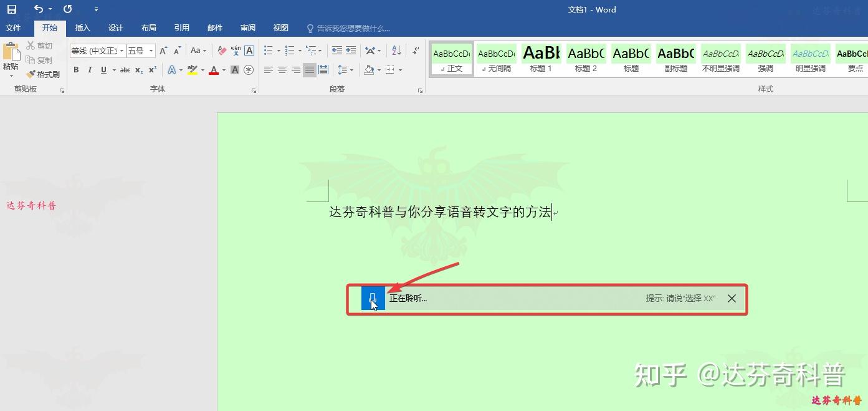The width and height of the screenshot is (868, 411).
Task: Open the 布局 tab
Action: click(x=149, y=28)
